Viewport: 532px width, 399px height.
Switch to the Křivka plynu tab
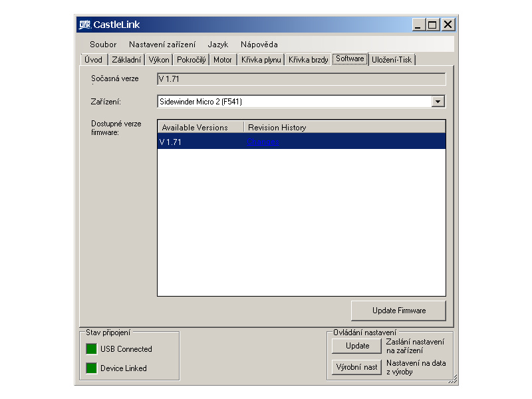(261, 60)
